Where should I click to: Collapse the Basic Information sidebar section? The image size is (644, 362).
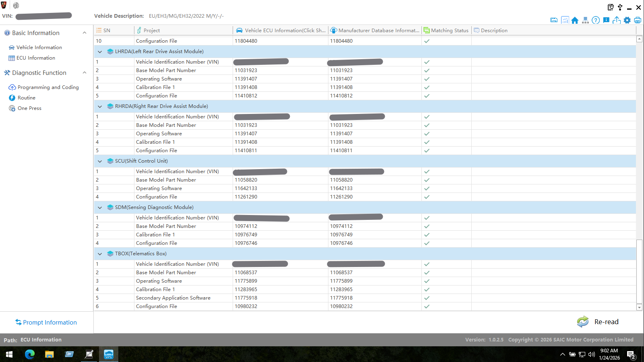coord(84,33)
